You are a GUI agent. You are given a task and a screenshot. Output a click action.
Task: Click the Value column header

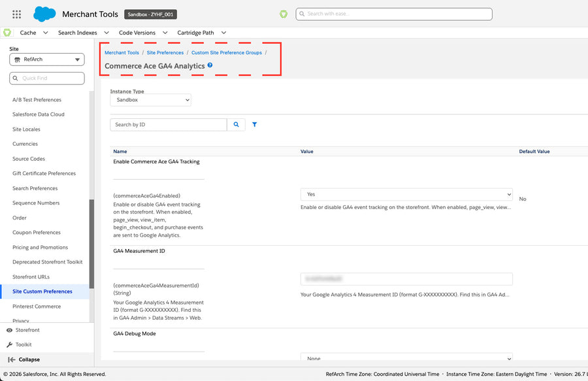[x=307, y=152]
